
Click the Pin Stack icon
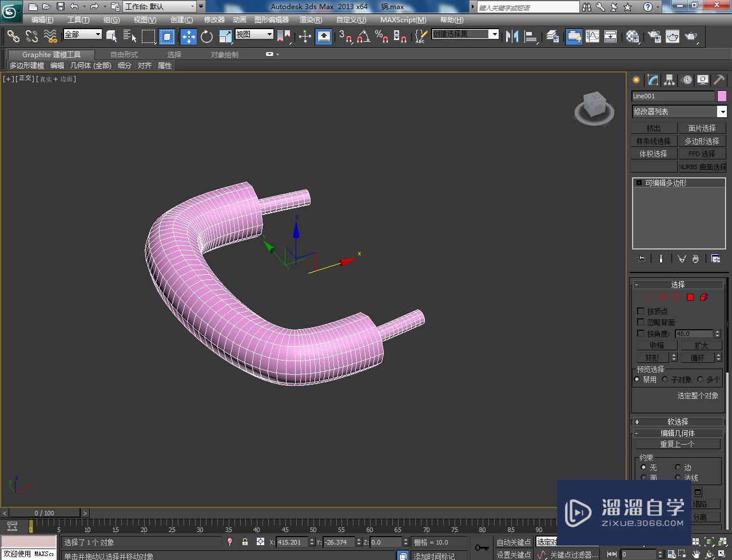pos(641,259)
